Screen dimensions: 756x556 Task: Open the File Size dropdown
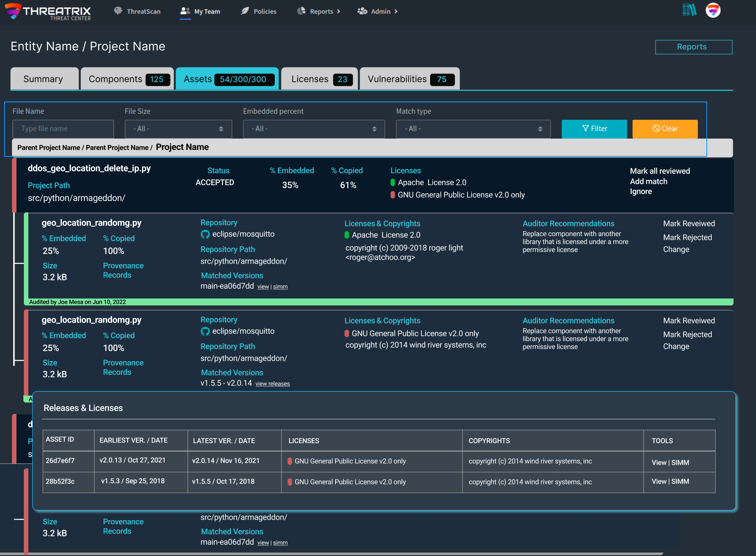tap(178, 129)
